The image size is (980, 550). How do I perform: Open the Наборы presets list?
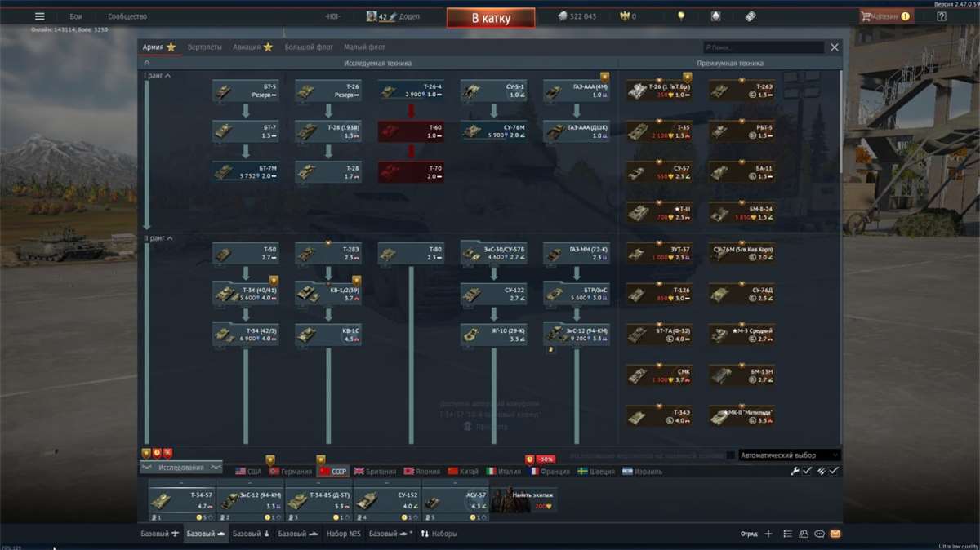tap(439, 534)
